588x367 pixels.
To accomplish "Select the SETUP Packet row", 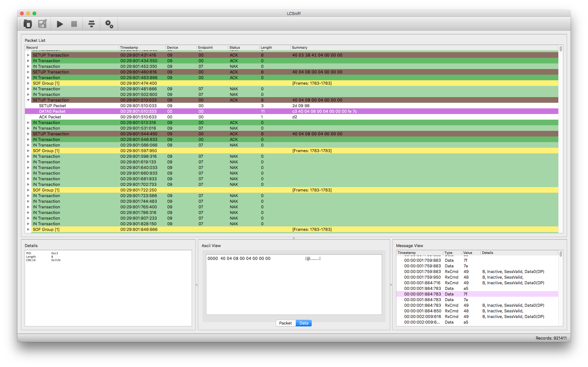I will point(292,106).
